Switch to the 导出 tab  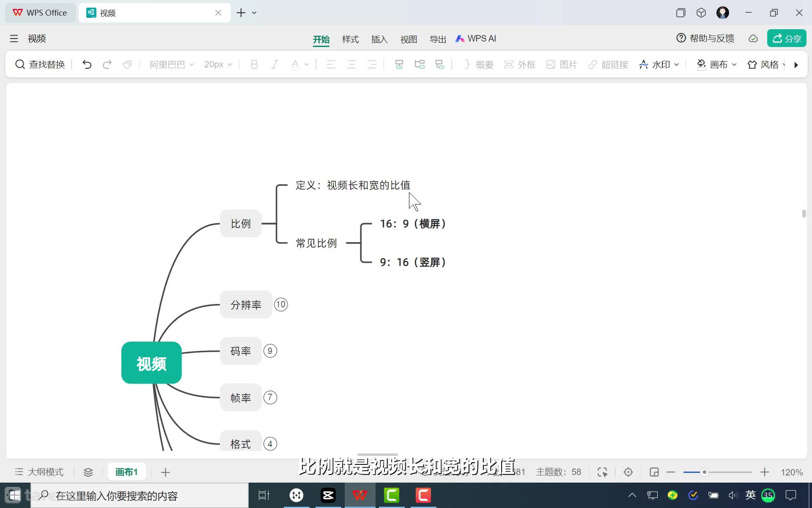(x=438, y=39)
